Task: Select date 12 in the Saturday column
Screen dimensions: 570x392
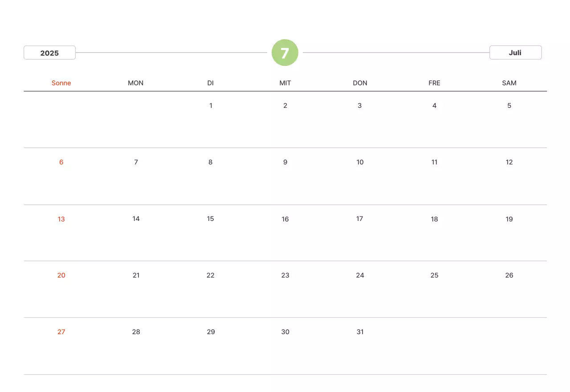Action: point(509,162)
